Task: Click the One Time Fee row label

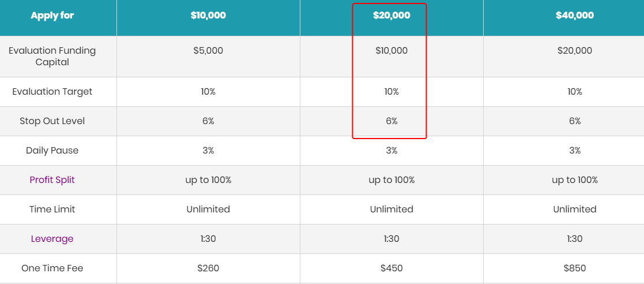Action: tap(52, 268)
